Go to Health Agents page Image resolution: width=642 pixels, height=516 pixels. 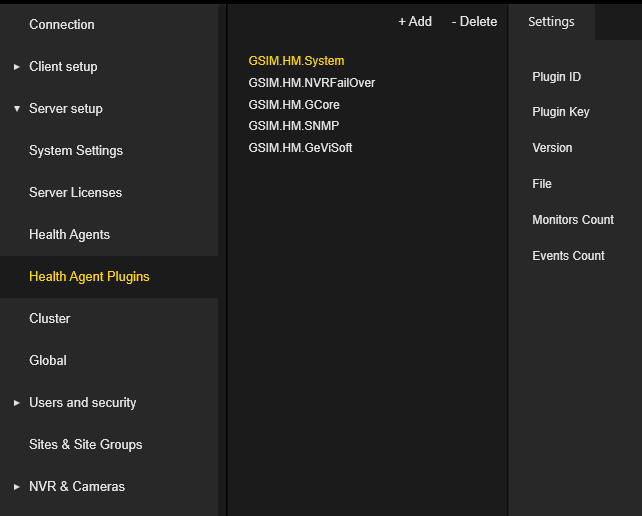69,235
